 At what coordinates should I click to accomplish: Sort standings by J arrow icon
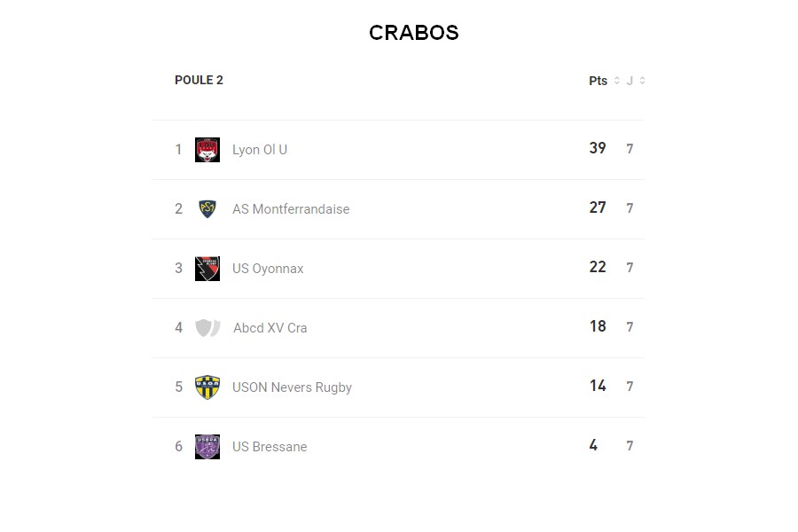click(642, 81)
